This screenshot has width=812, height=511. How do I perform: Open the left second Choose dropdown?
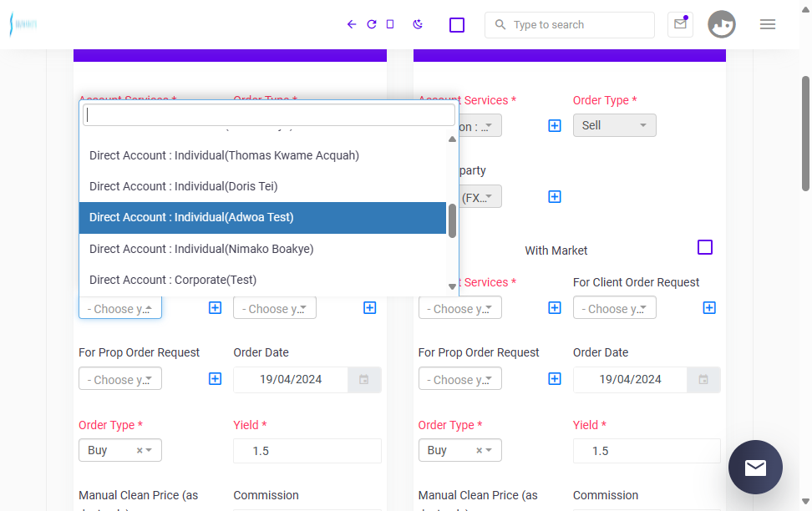click(x=275, y=308)
